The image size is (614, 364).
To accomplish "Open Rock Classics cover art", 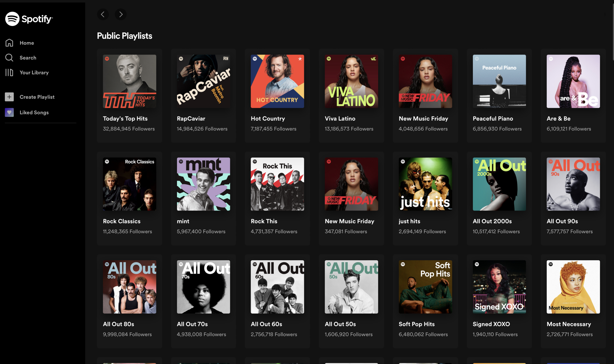I will pyautogui.click(x=130, y=184).
